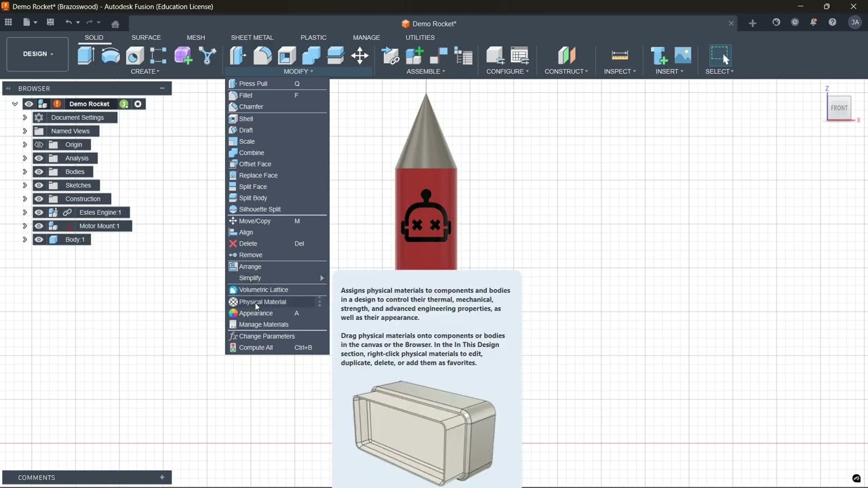Hide the Construction folder
The width and height of the screenshot is (868, 488).
click(x=39, y=199)
